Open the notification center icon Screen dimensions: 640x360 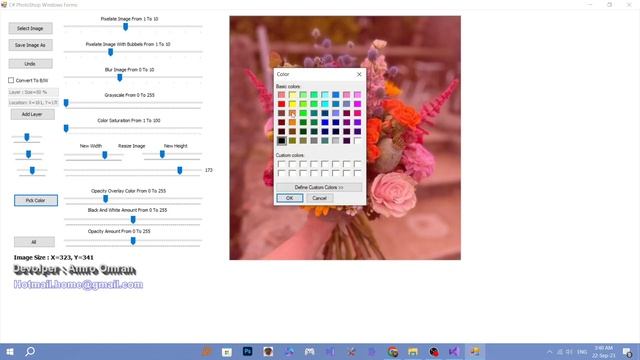coord(628,352)
